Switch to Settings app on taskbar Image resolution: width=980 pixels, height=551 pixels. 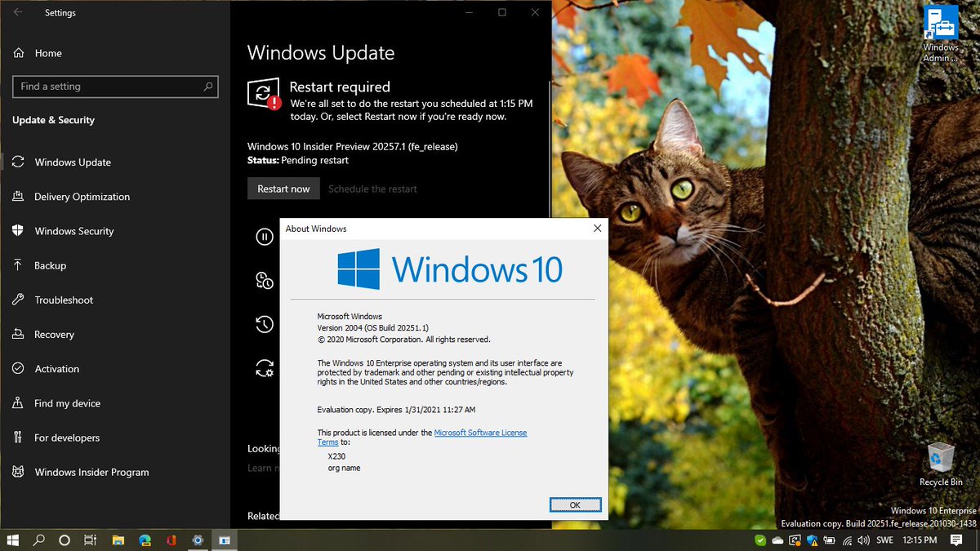[197, 540]
